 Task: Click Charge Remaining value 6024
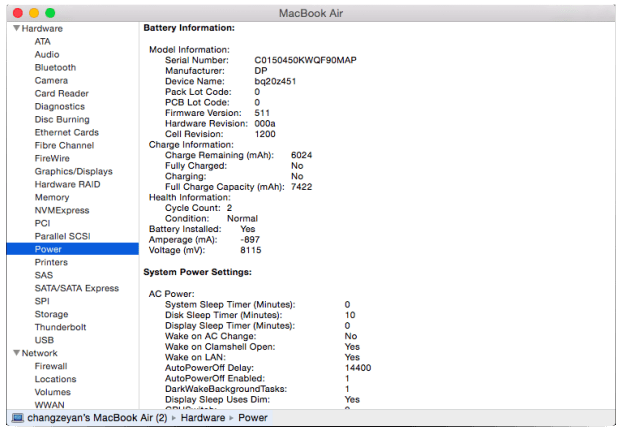301,155
